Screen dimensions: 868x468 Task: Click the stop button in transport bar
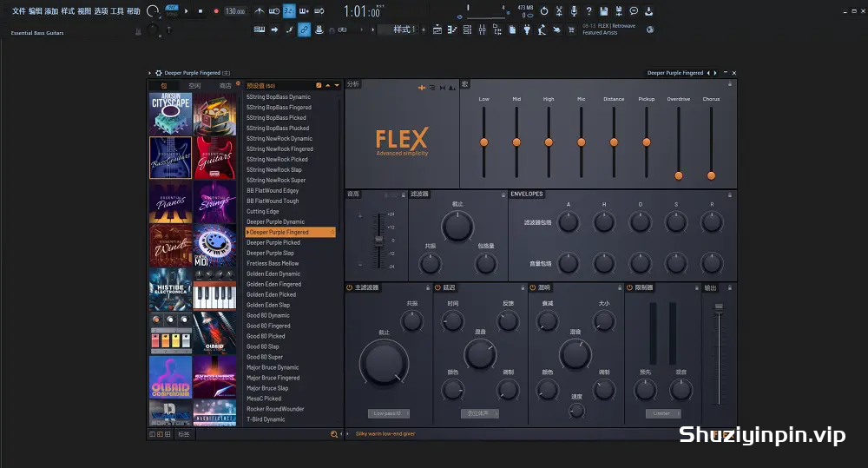tap(201, 11)
